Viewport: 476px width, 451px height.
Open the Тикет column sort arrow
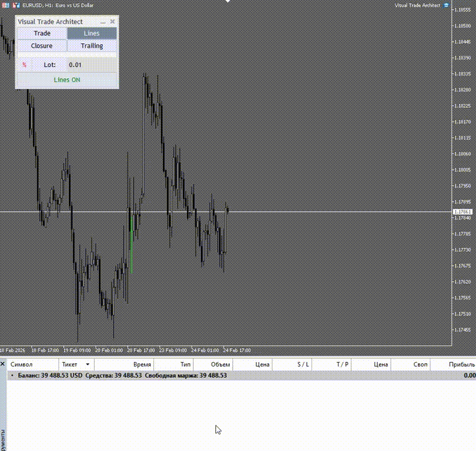88,364
